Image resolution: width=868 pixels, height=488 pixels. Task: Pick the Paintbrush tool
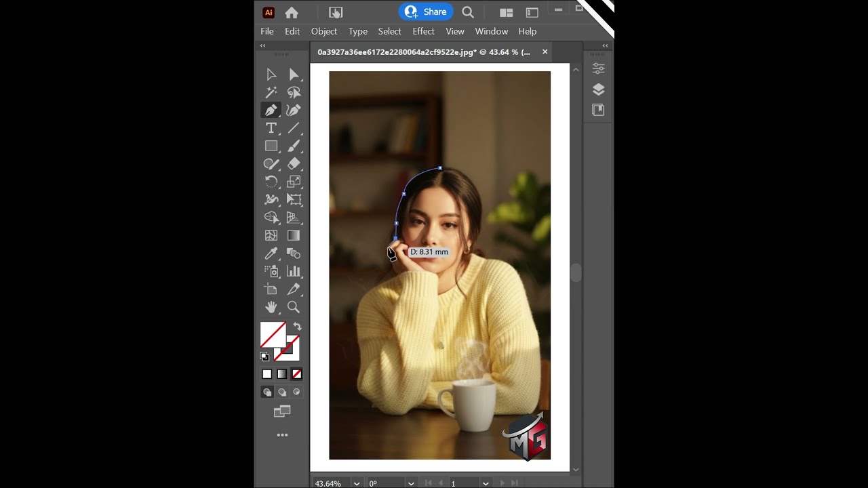pyautogui.click(x=294, y=146)
